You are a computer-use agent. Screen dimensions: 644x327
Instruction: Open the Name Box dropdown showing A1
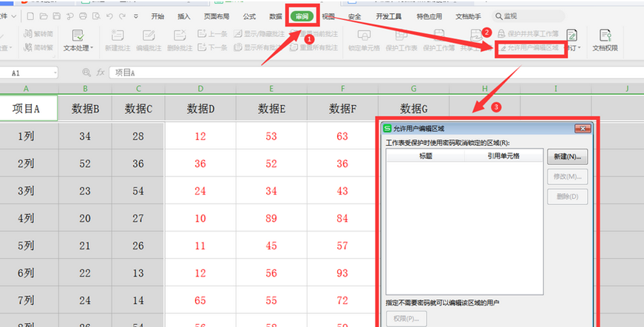[x=55, y=73]
